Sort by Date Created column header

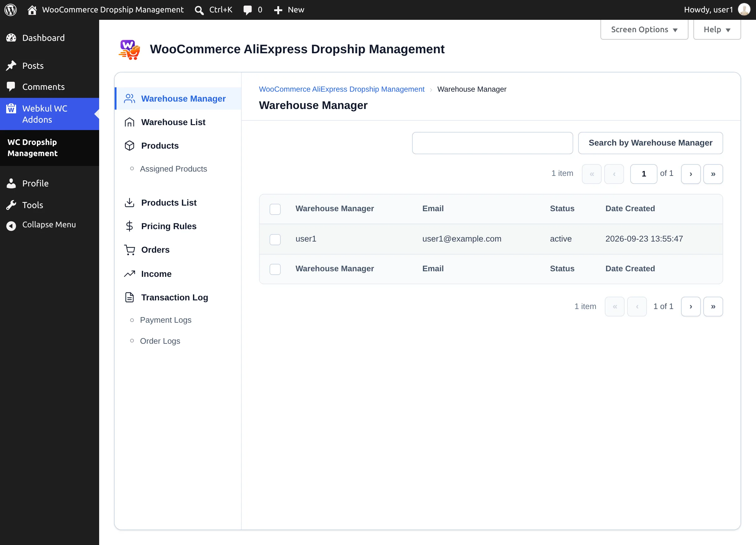(x=630, y=208)
